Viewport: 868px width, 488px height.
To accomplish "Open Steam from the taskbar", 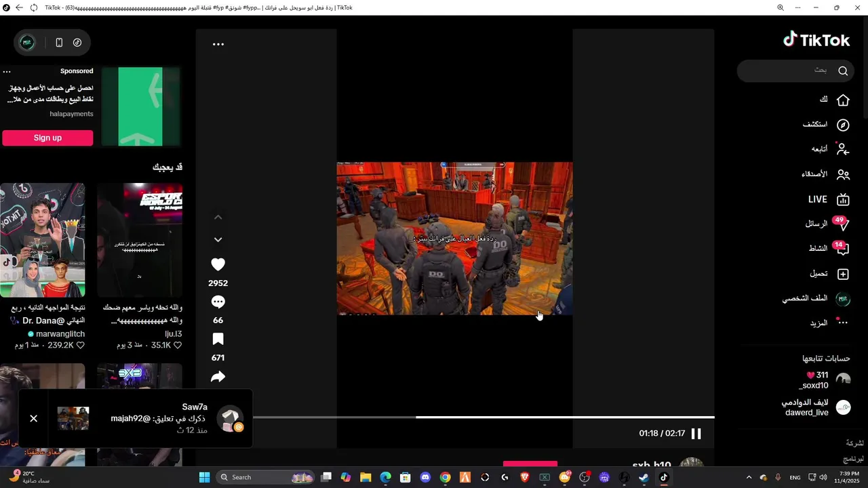I will pos(644,477).
